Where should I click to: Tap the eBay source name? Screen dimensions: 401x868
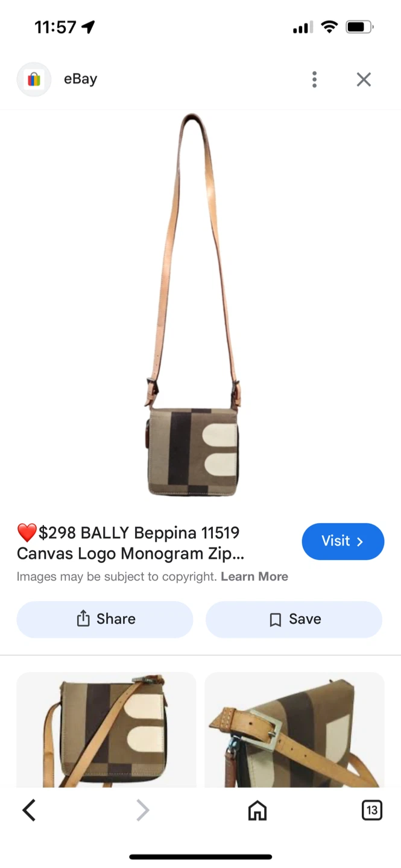(81, 79)
